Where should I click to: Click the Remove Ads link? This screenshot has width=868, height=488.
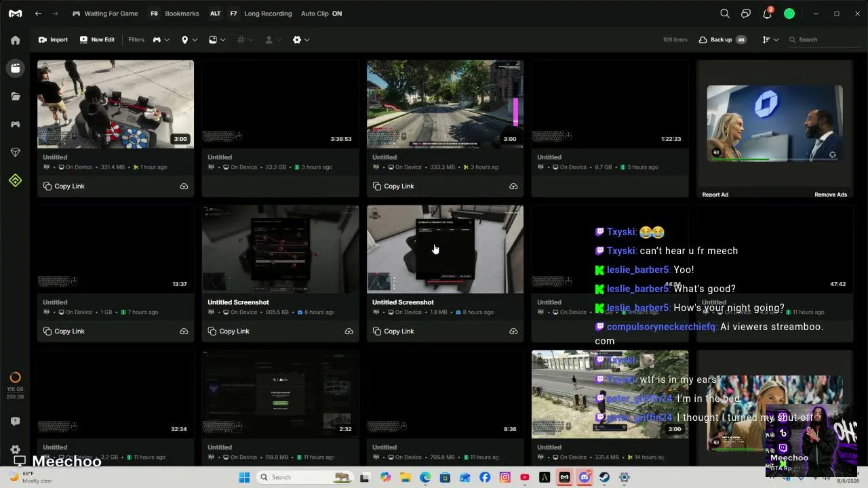(831, 195)
